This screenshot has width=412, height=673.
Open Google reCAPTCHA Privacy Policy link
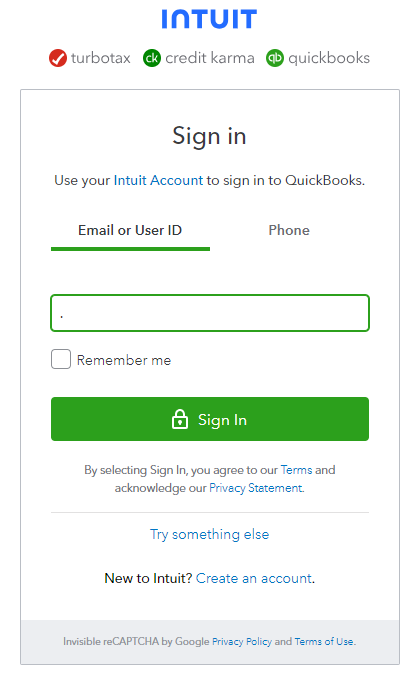242,641
